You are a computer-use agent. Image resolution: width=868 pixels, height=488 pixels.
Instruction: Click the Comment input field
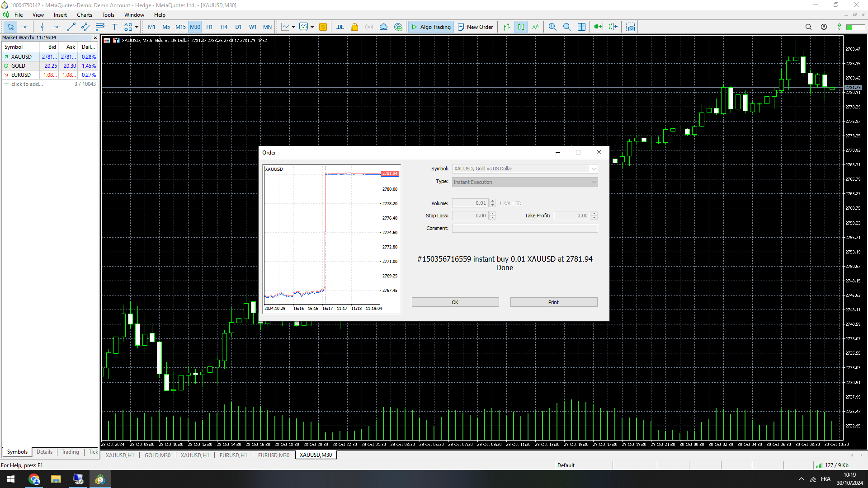point(525,228)
